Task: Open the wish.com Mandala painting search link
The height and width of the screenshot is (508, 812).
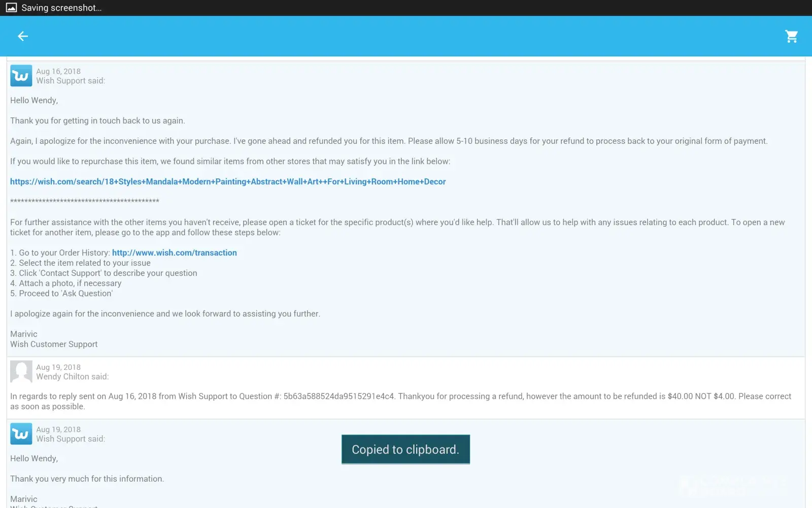Action: pyautogui.click(x=228, y=181)
